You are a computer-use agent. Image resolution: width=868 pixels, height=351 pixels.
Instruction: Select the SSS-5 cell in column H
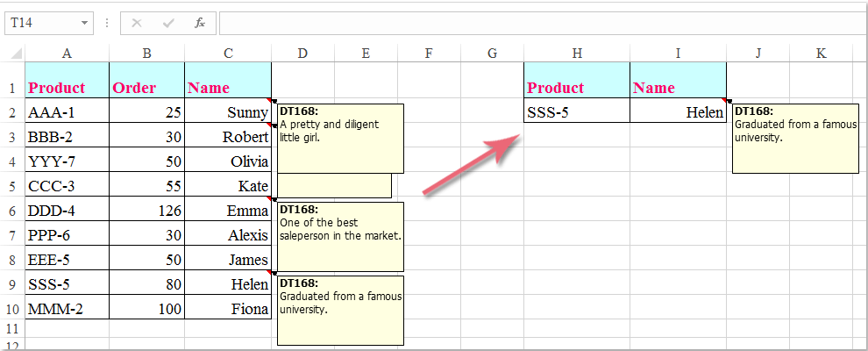(576, 111)
